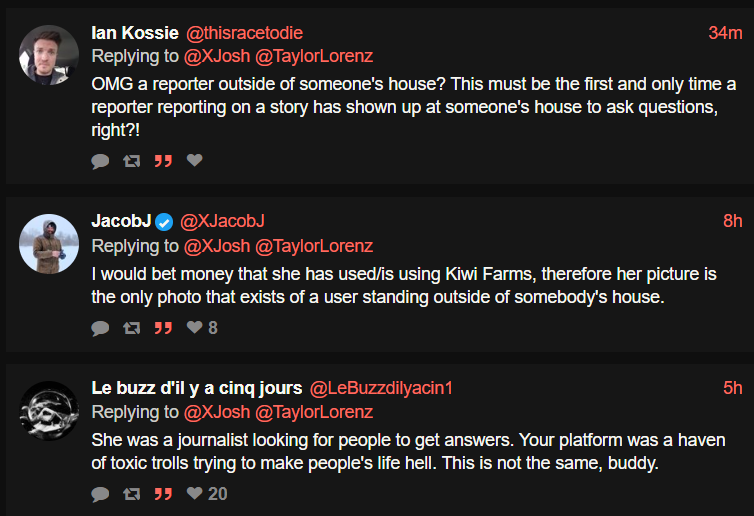The width and height of the screenshot is (754, 516).
Task: Repost the journalist post by LeBuzzdilyacin1
Action: tap(131, 494)
